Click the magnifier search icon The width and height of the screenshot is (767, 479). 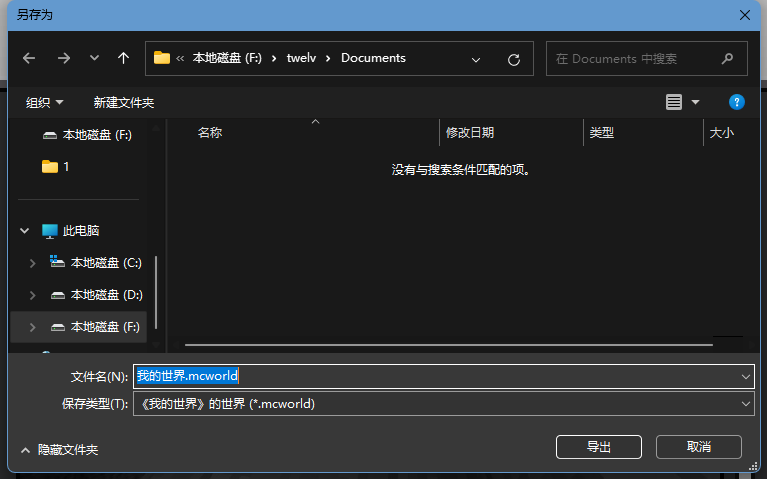pos(727,59)
